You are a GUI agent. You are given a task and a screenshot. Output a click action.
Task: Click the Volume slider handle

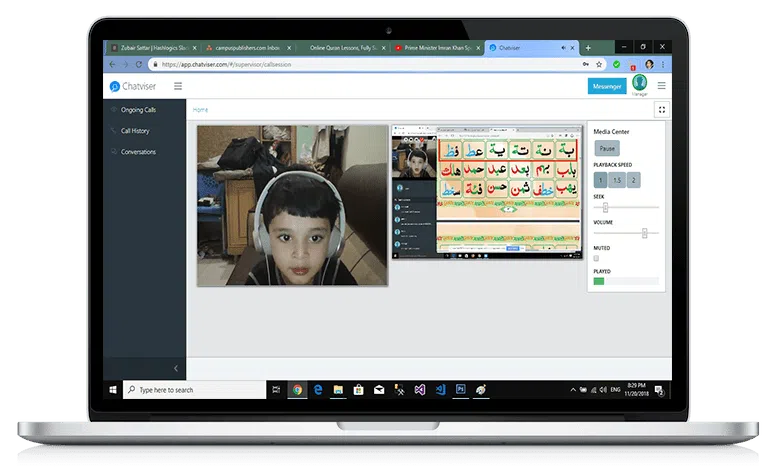(x=645, y=232)
